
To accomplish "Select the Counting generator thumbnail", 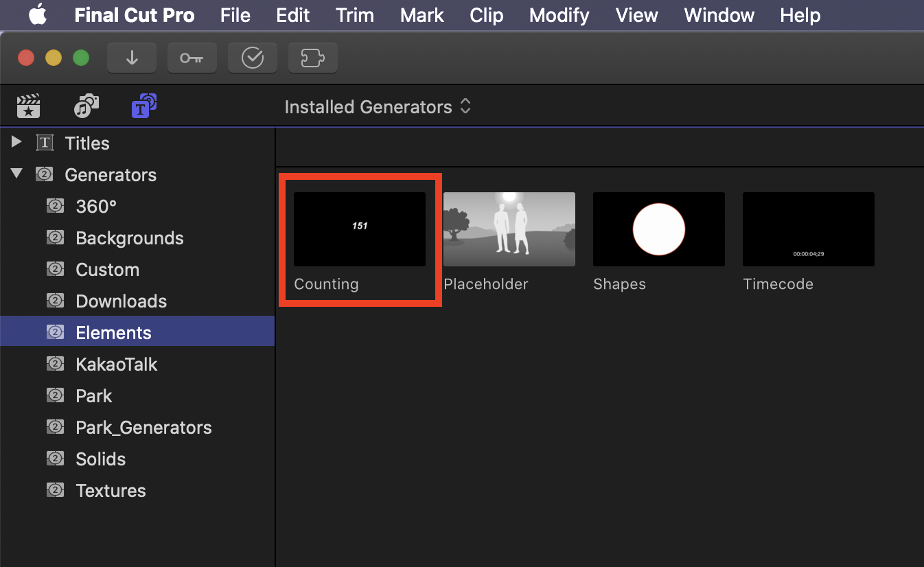I will tap(360, 229).
